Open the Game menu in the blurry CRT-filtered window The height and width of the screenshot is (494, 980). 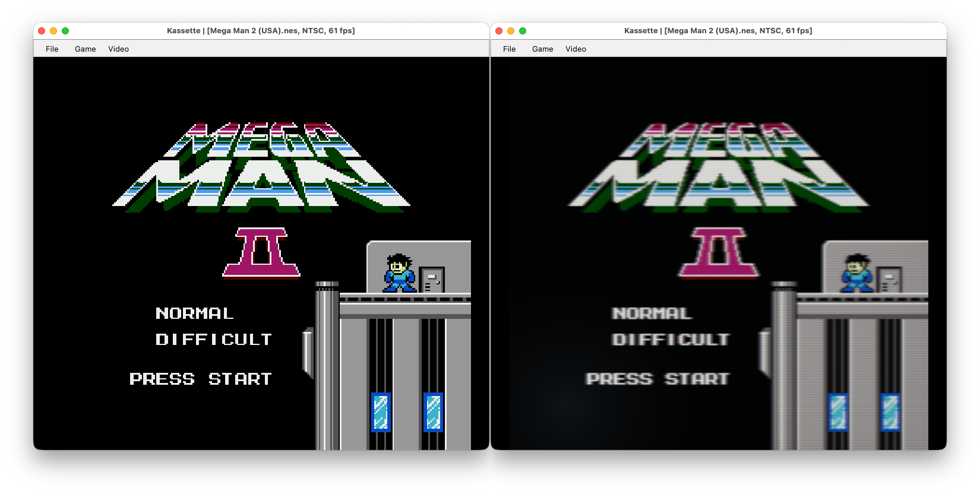coord(543,49)
